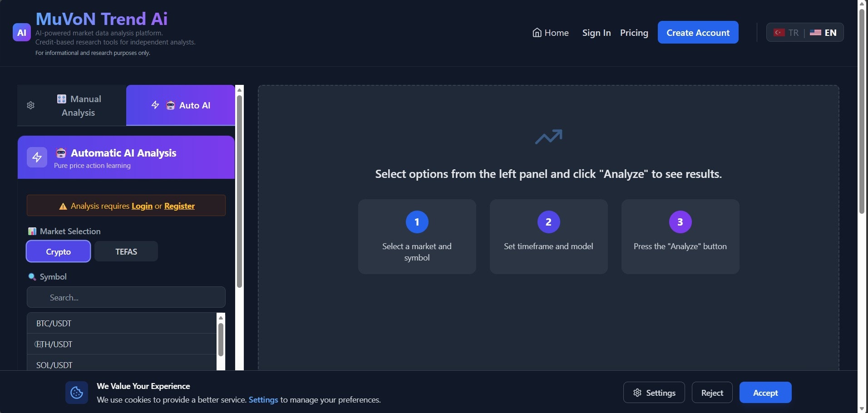Go to the Sign In page

(597, 33)
